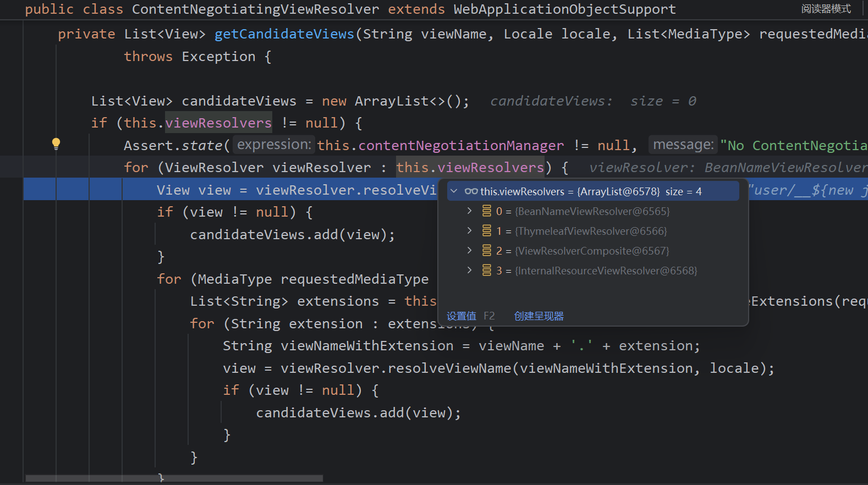Click 'candidateViews.add(view);' under the first if

293,235
